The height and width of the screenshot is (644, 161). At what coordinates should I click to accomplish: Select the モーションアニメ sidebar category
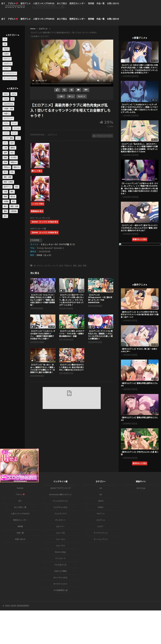point(10,78)
